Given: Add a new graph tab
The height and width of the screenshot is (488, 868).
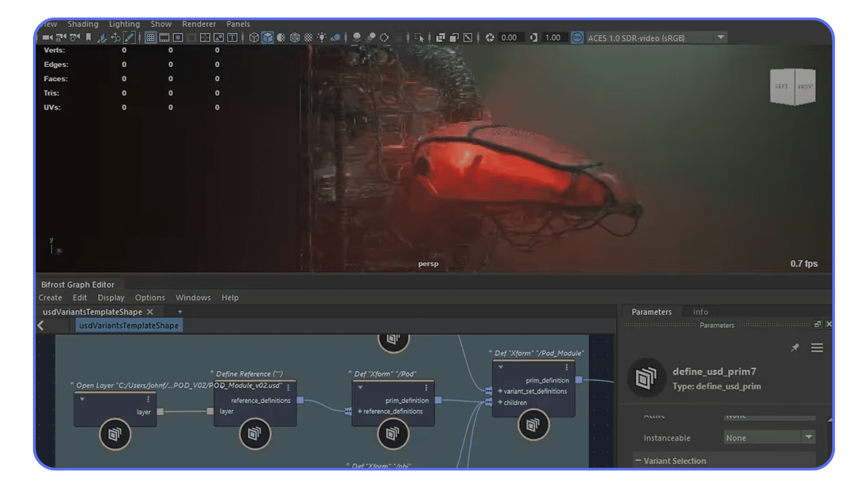Looking at the screenshot, I should pyautogui.click(x=180, y=312).
